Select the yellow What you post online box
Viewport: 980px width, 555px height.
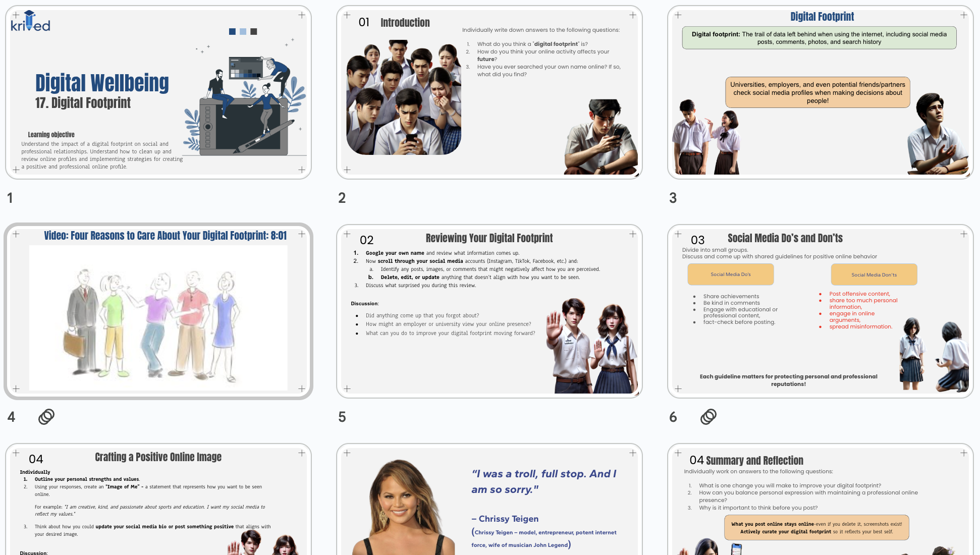(816, 527)
